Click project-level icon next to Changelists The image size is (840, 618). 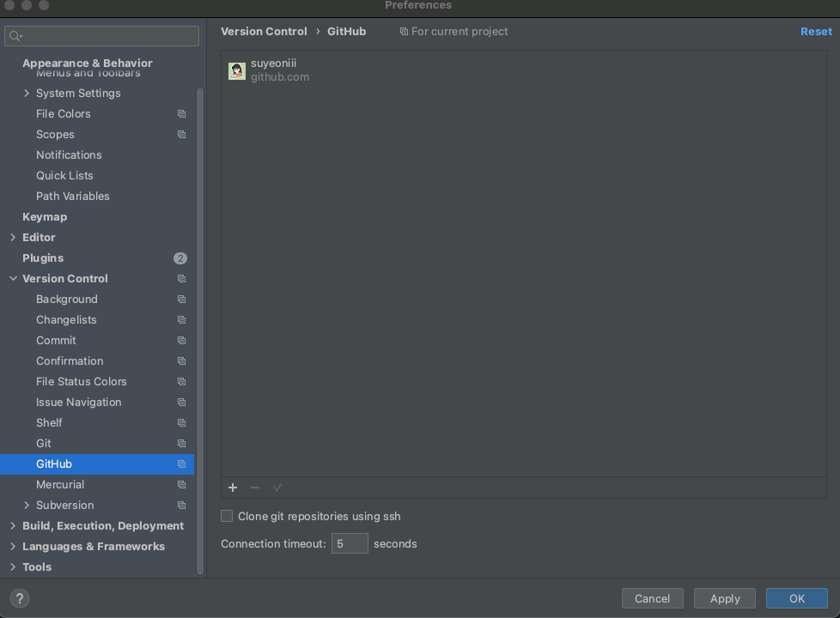(x=181, y=319)
